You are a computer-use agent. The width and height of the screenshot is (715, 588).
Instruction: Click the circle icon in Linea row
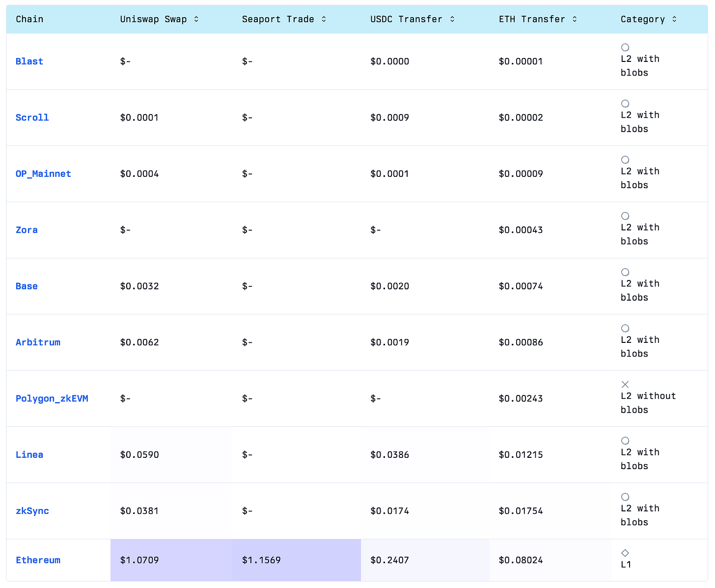(625, 441)
